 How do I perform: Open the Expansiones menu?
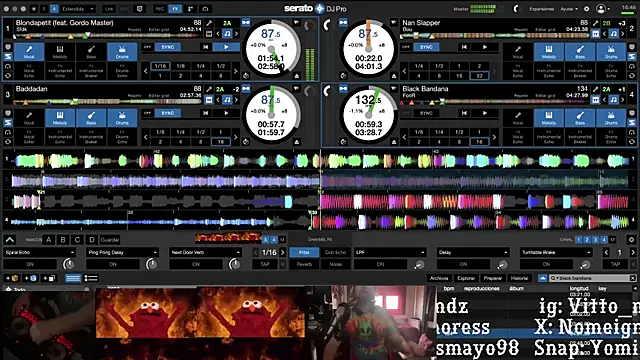coord(542,9)
